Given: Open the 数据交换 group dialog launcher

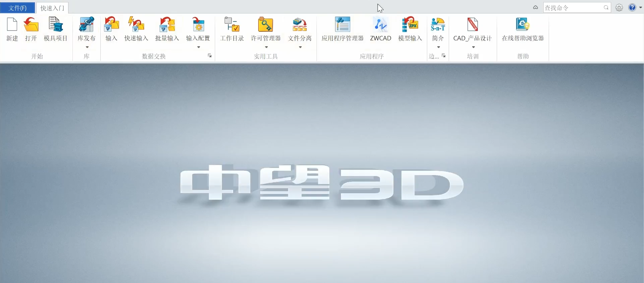Looking at the screenshot, I should click(x=210, y=56).
